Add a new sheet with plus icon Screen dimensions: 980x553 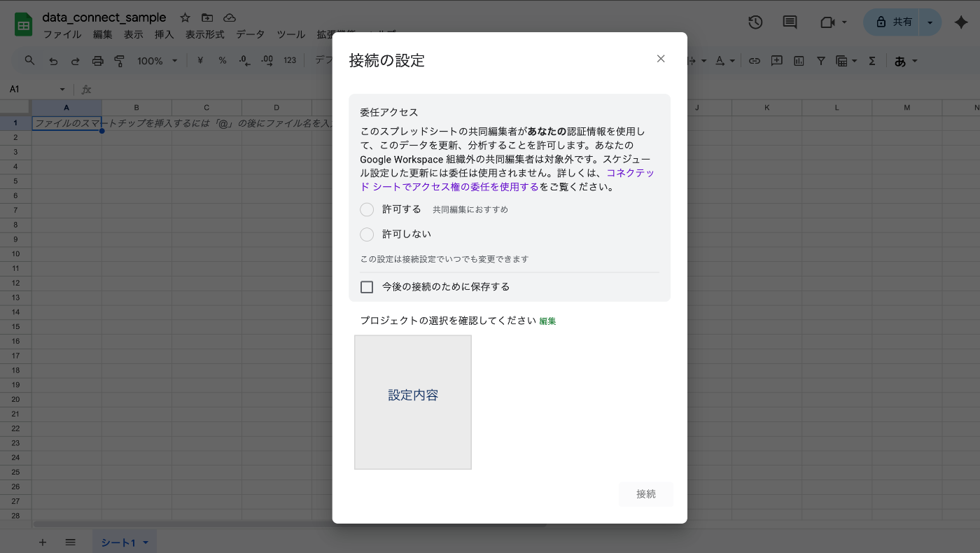(x=42, y=542)
